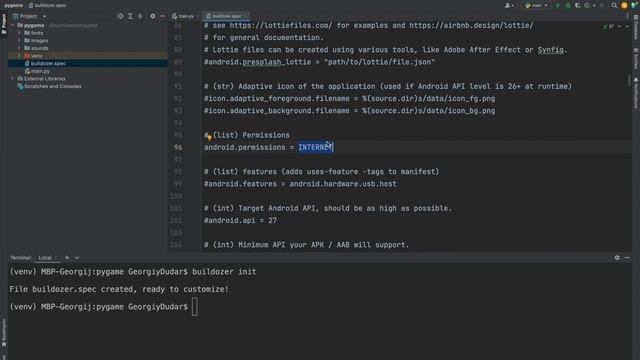This screenshot has height=360, width=640.
Task: Click the Select Opened File target icon
Action: pyautogui.click(x=120, y=16)
